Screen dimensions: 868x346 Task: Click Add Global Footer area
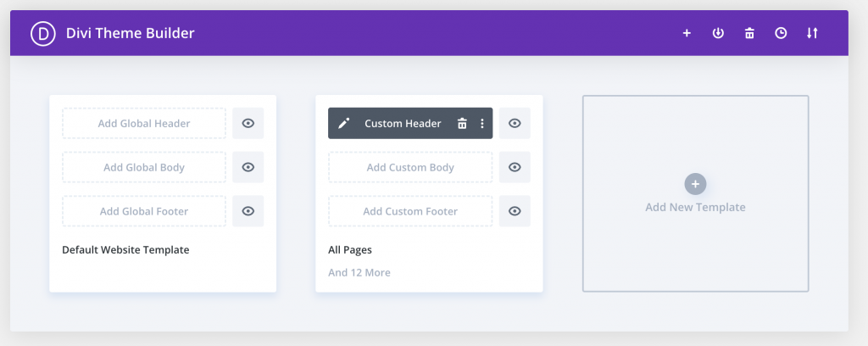click(x=144, y=212)
